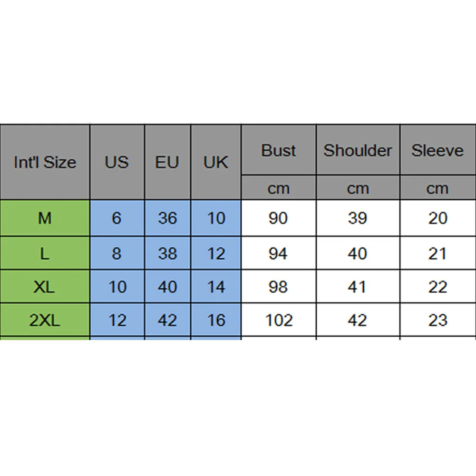Click the UK column header
This screenshot has width=476, height=476.
[x=216, y=162]
